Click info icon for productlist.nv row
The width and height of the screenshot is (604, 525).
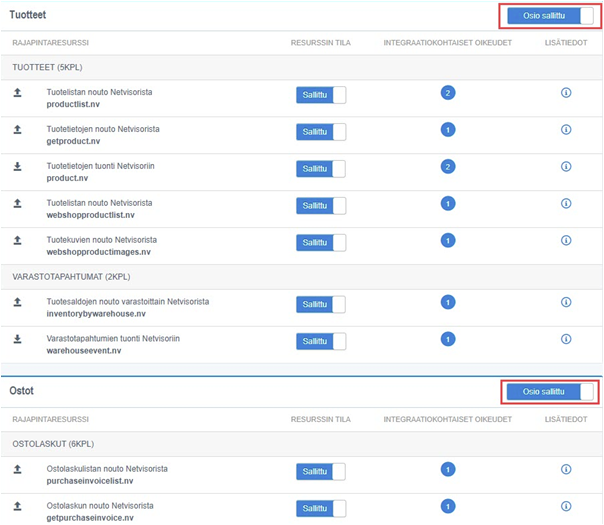point(565,93)
